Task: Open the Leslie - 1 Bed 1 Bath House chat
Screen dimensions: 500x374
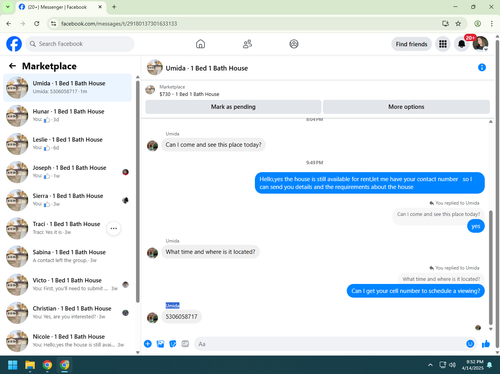Action: tap(67, 144)
